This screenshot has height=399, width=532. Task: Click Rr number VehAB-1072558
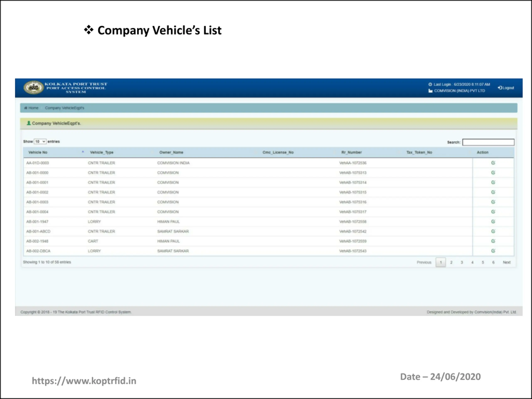coord(353,222)
